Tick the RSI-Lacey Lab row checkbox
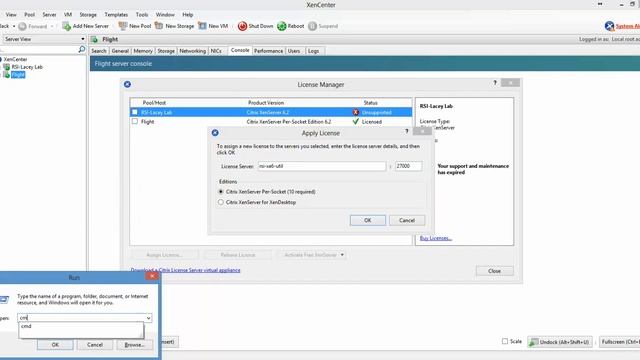Viewport: 640px width, 360px height. (x=135, y=112)
